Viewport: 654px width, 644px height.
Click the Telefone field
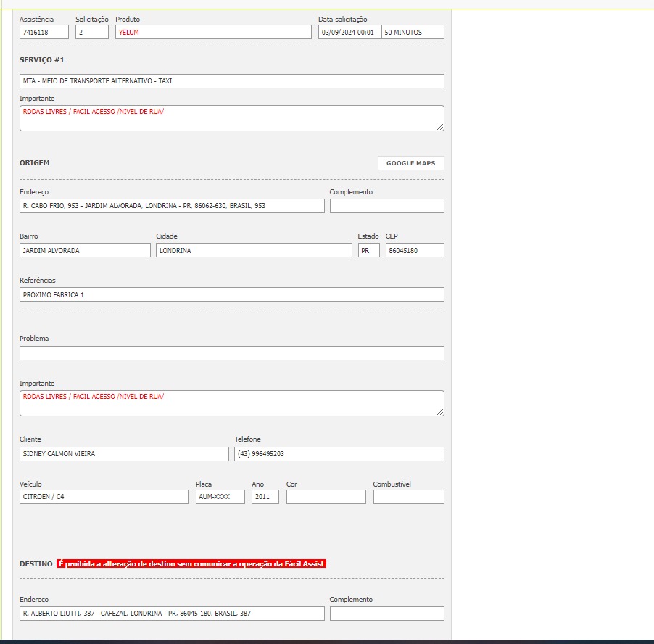point(339,454)
